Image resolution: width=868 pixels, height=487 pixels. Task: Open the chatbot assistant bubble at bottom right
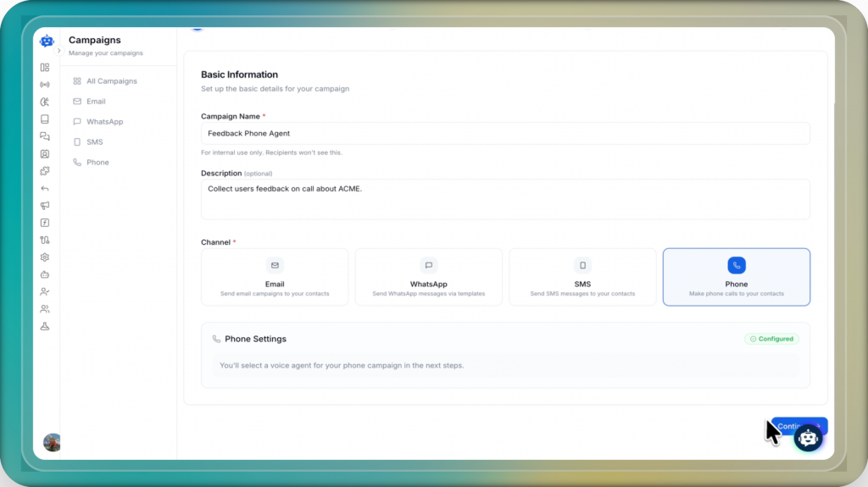click(x=809, y=437)
